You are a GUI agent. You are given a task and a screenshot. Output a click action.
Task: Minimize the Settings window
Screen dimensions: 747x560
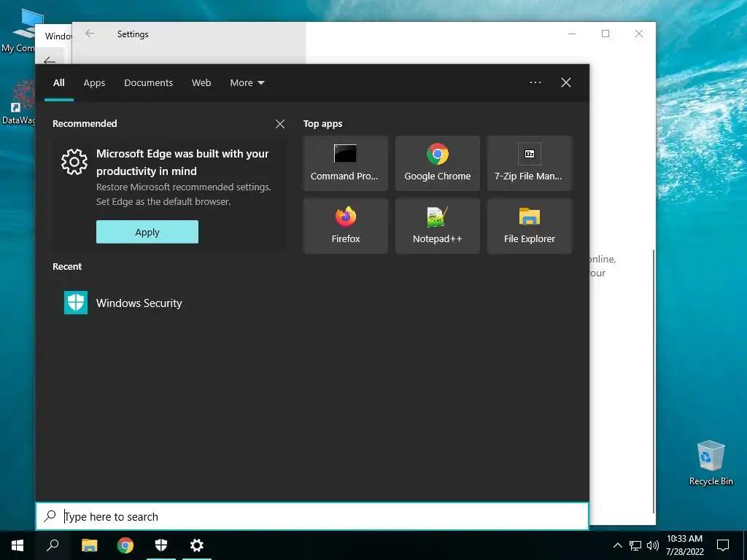[572, 34]
